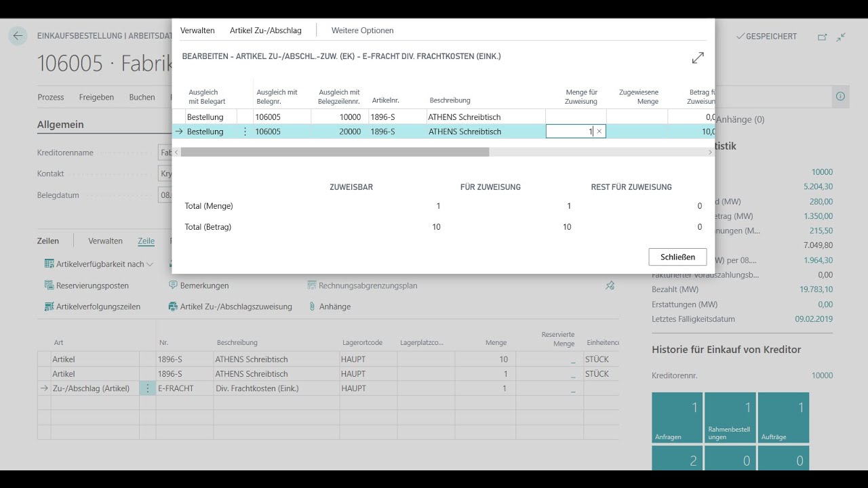This screenshot has width=868, height=488.
Task: Open Weitere Optionen in the dialog
Action: tap(362, 30)
